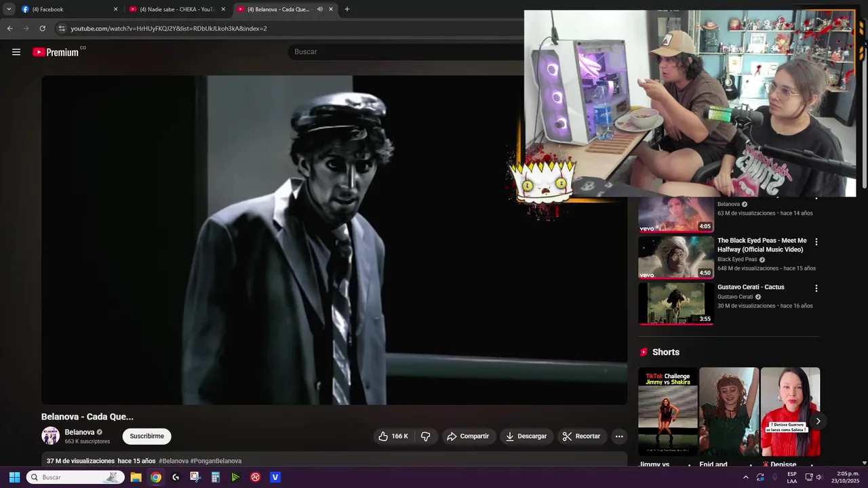This screenshot has height=488, width=868.
Task: Open File Explorer from the taskbar
Action: (136, 477)
